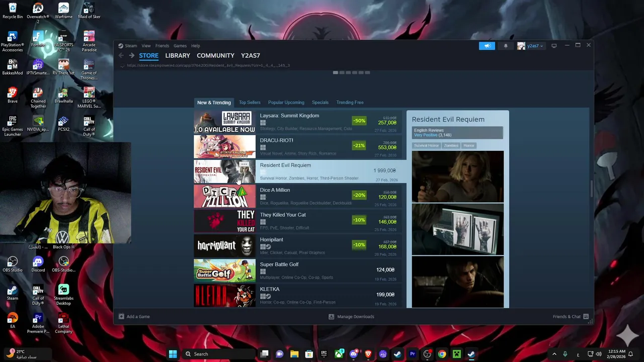Open Streamlabs Desktop shortcut

tap(63, 295)
